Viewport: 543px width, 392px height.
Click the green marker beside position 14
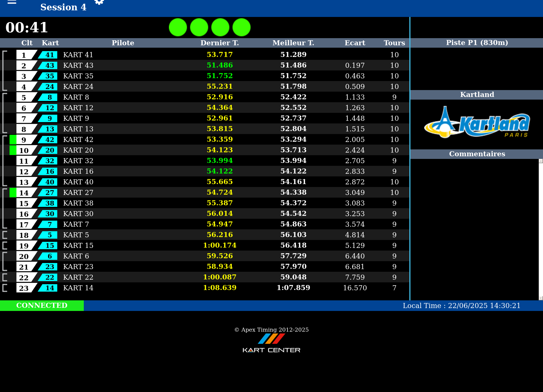point(13,193)
